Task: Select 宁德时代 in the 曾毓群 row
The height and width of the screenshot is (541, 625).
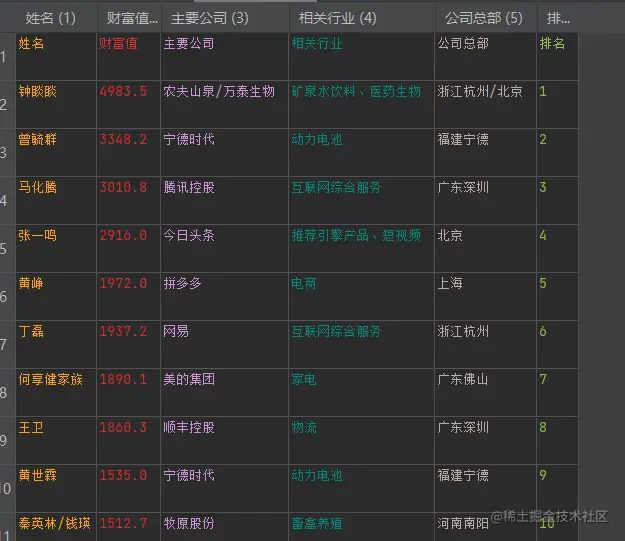Action: 224,152
